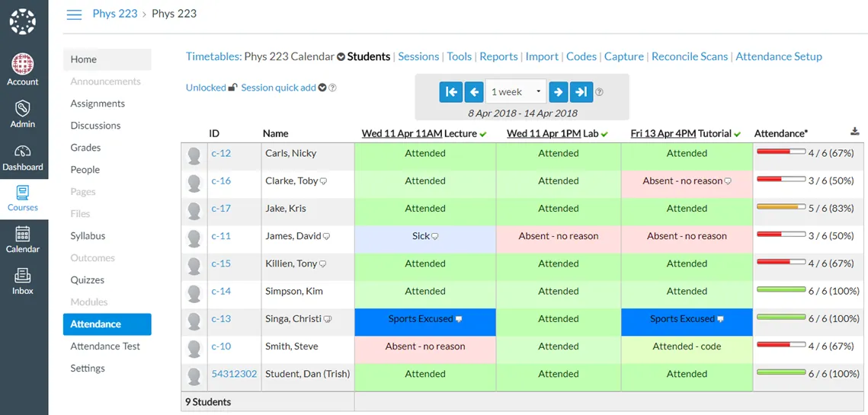Open the hamburger navigation menu

[x=74, y=14]
